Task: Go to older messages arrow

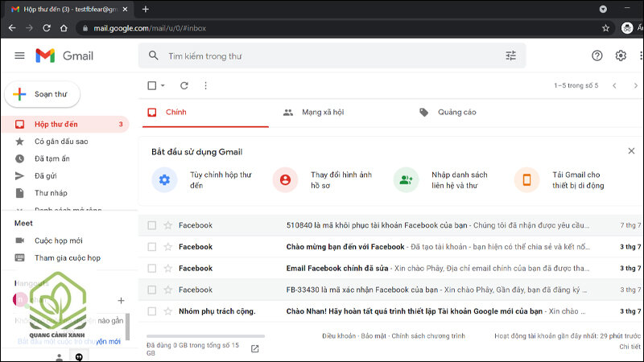Action: pyautogui.click(x=635, y=85)
